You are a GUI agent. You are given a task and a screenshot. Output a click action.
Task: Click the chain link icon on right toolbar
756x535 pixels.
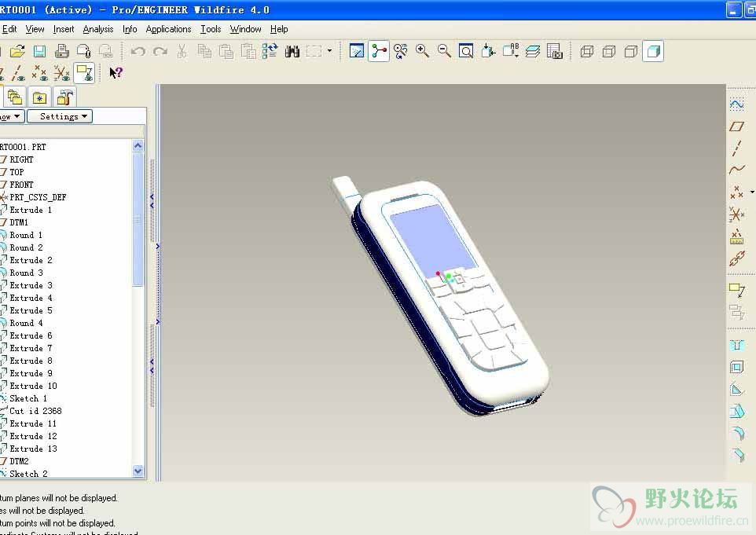tap(736, 258)
